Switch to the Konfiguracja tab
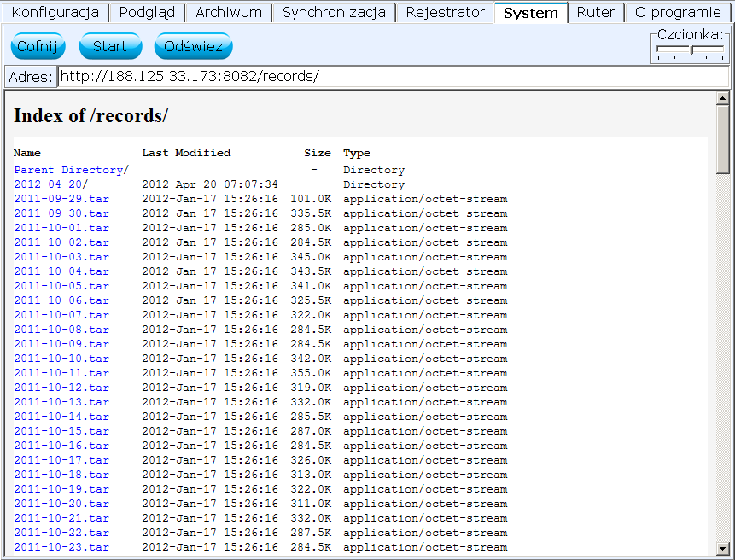 tap(55, 12)
